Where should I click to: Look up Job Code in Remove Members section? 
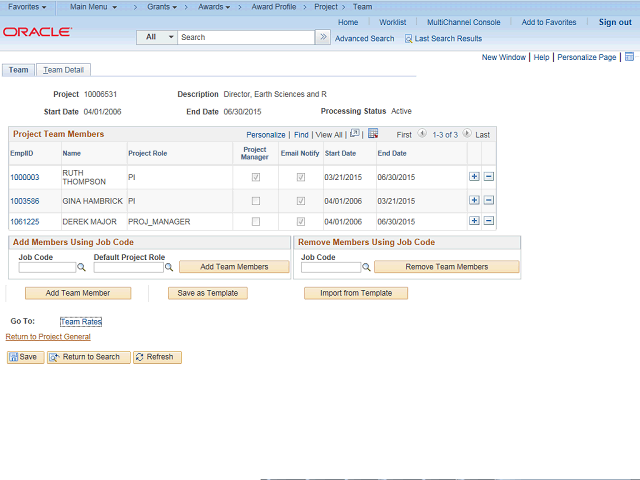tap(367, 267)
